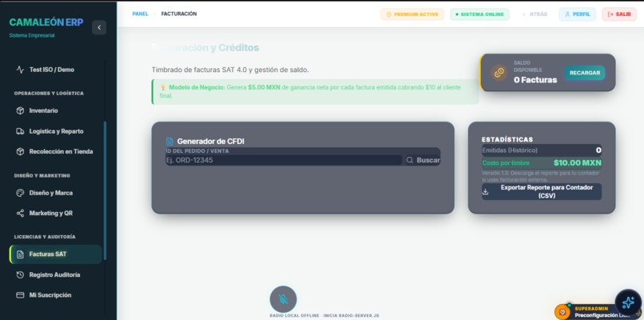The height and width of the screenshot is (320, 644).
Task: Click the PREMIUM ACTIVE badge
Action: (x=412, y=14)
